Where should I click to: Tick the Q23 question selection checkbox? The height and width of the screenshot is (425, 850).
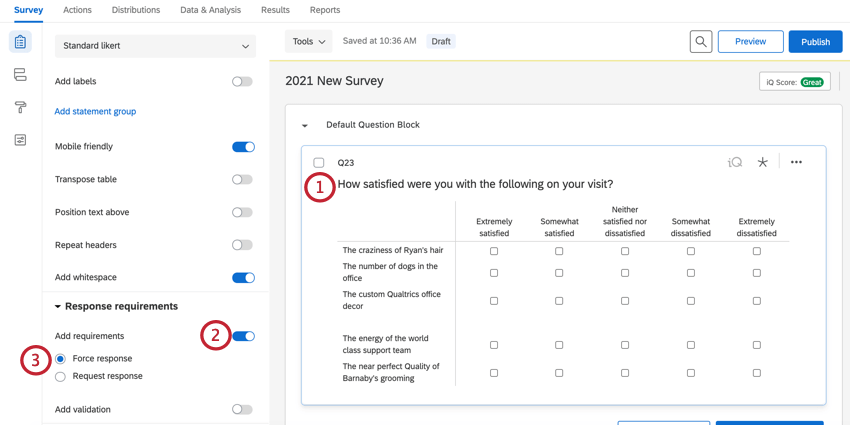(x=319, y=163)
